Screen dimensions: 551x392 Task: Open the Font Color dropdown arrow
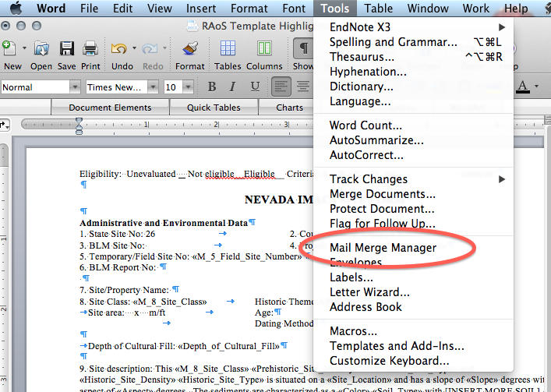536,86
